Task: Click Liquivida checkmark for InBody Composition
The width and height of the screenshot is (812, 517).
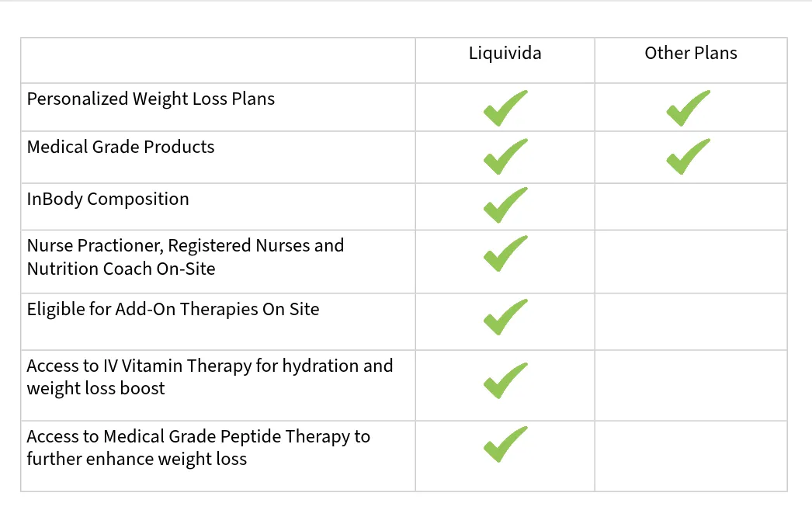Action: click(x=505, y=205)
